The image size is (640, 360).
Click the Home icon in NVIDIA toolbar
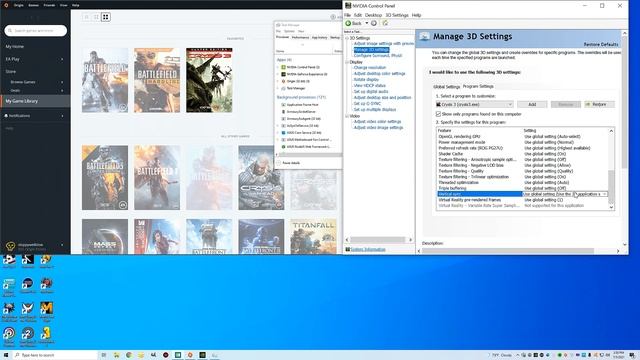385,23
